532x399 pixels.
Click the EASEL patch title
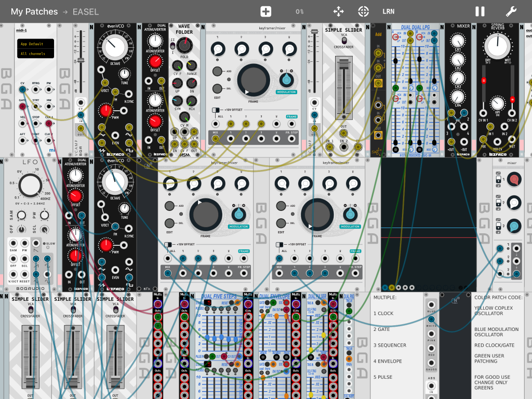[86, 12]
